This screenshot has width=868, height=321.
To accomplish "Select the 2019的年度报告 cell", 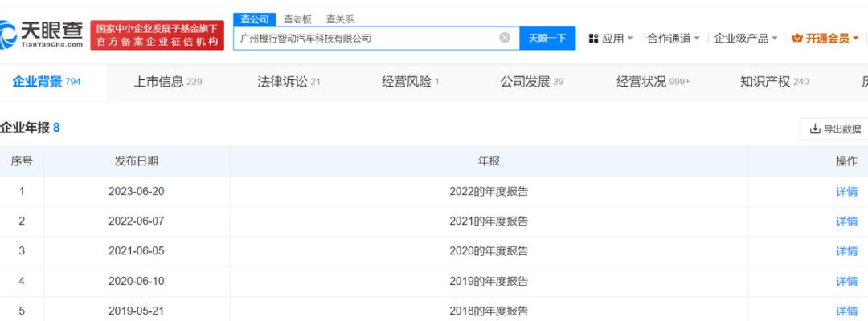I will pyautogui.click(x=489, y=281).
